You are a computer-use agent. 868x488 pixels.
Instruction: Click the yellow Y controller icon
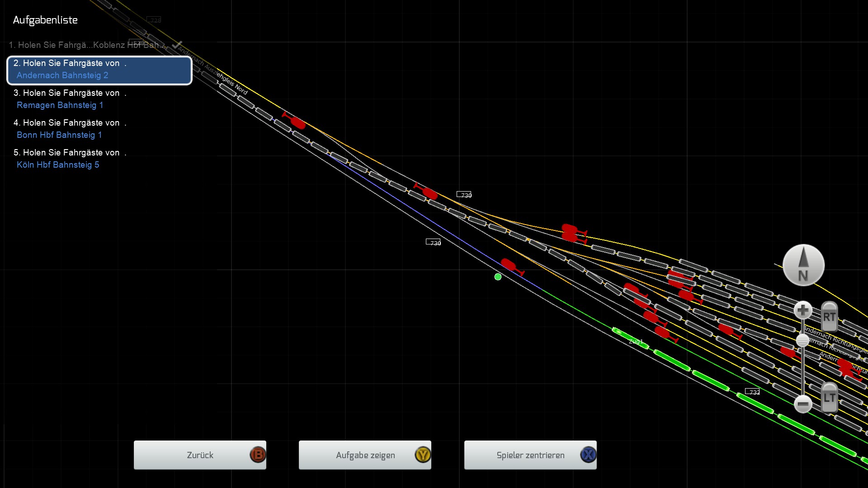423,455
